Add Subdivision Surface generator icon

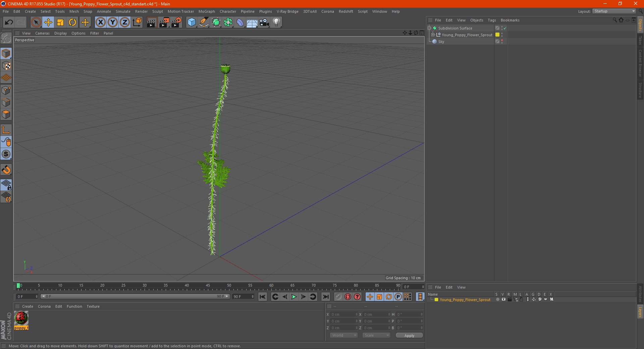point(216,22)
